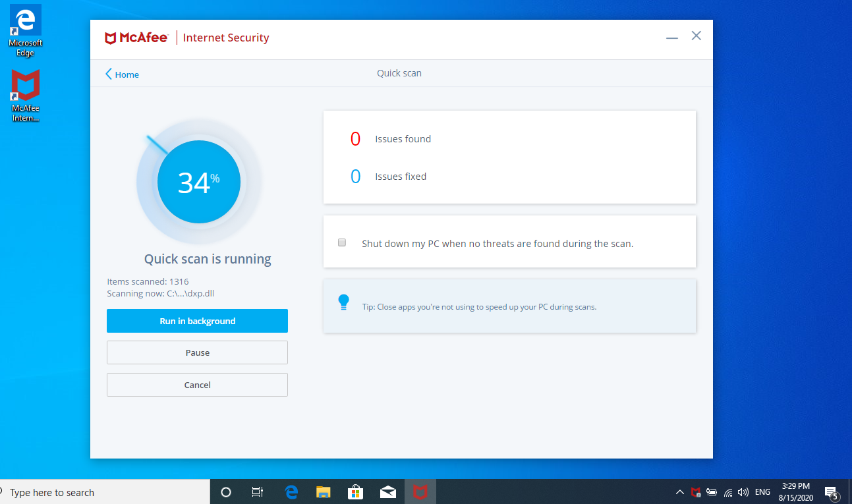
Task: Close the McAfee Internet Security window
Action: pyautogui.click(x=696, y=36)
